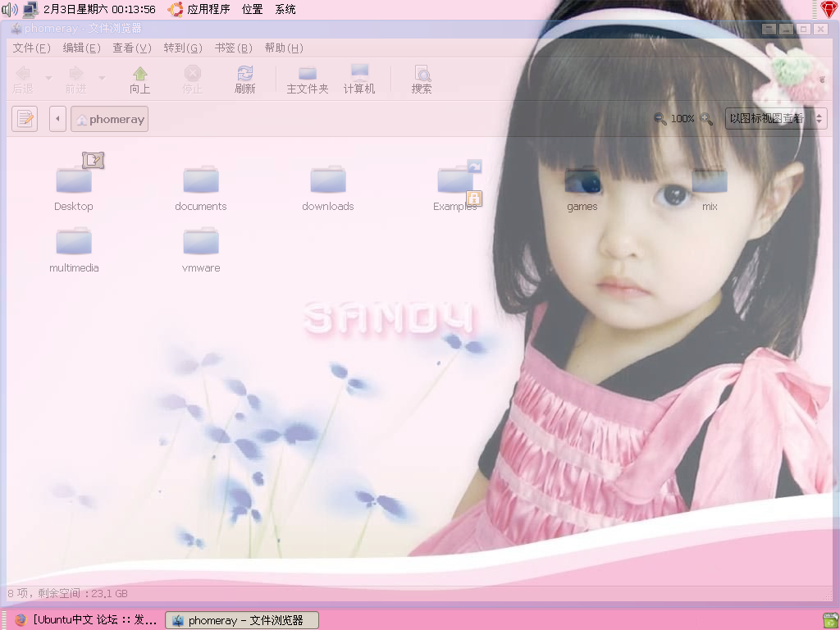Open the Applications (应用程序) panel menu
The image size is (840, 630).
click(x=199, y=9)
